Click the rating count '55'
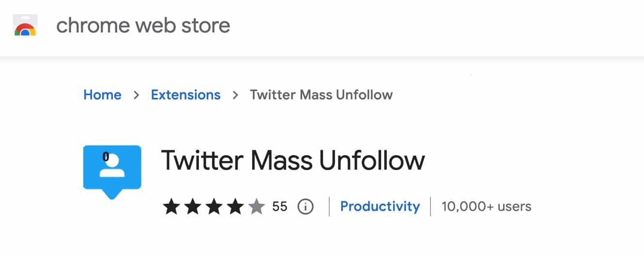The width and height of the screenshot is (644, 256). [x=279, y=207]
